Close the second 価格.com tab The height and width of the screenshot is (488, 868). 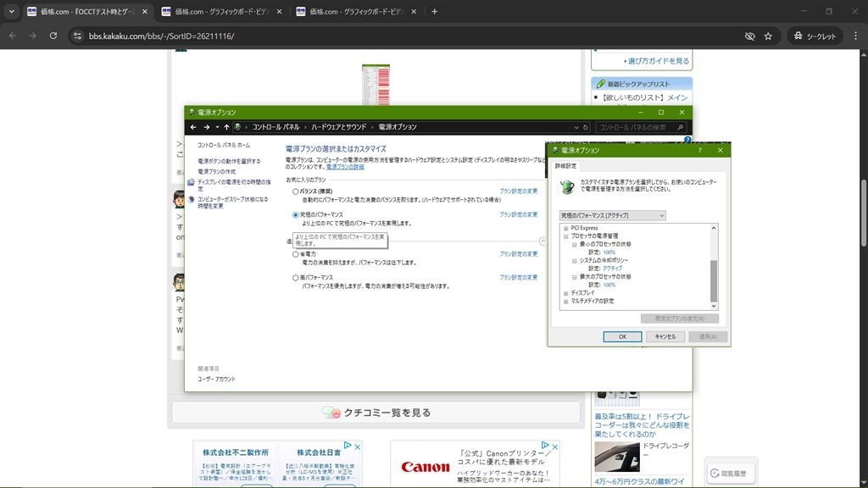point(279,12)
